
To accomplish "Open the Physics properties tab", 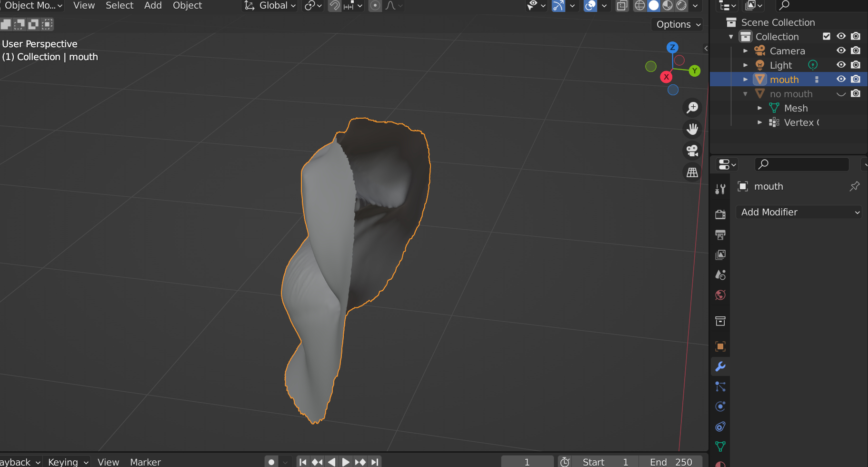I will click(720, 406).
